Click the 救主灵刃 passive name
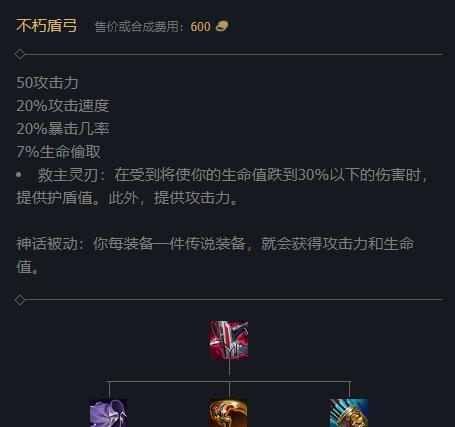Viewport: 455px width, 427px height. 68,175
